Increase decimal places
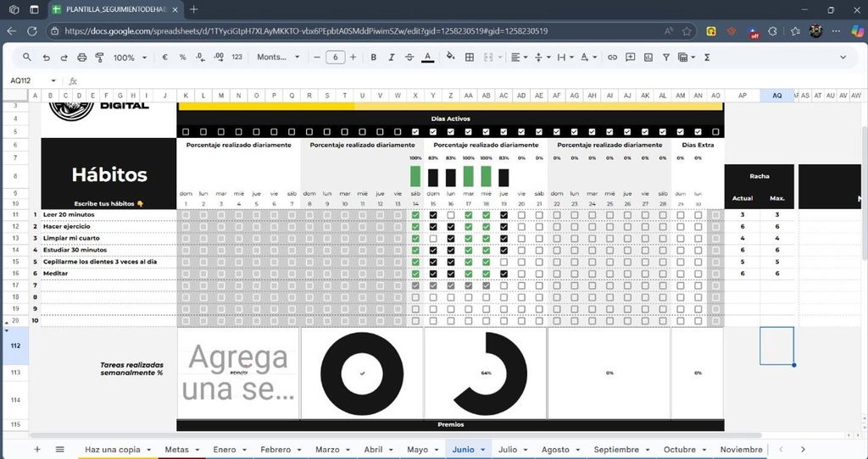This screenshot has height=459, width=868. pos(219,57)
